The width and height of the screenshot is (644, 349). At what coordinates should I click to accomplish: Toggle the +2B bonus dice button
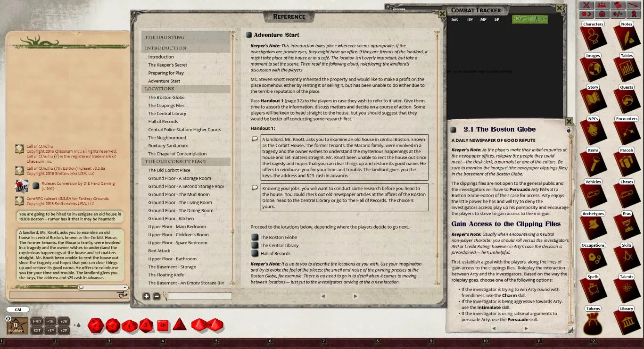tap(63, 321)
